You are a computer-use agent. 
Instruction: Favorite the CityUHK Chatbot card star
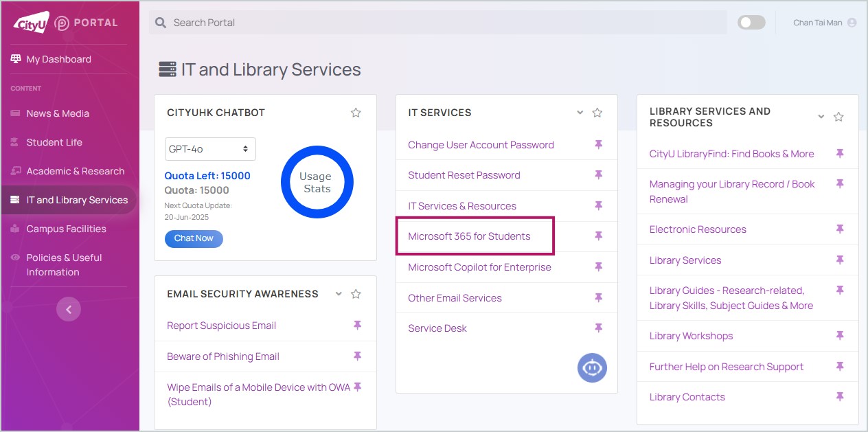tap(356, 113)
